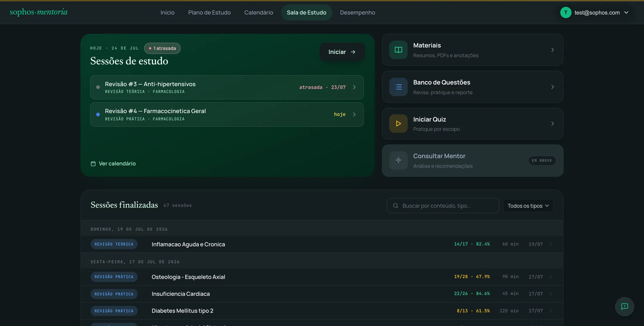This screenshot has height=326, width=644.
Task: Open session Revisão #4 — Farmacocinetica Geral
Action: click(x=227, y=114)
